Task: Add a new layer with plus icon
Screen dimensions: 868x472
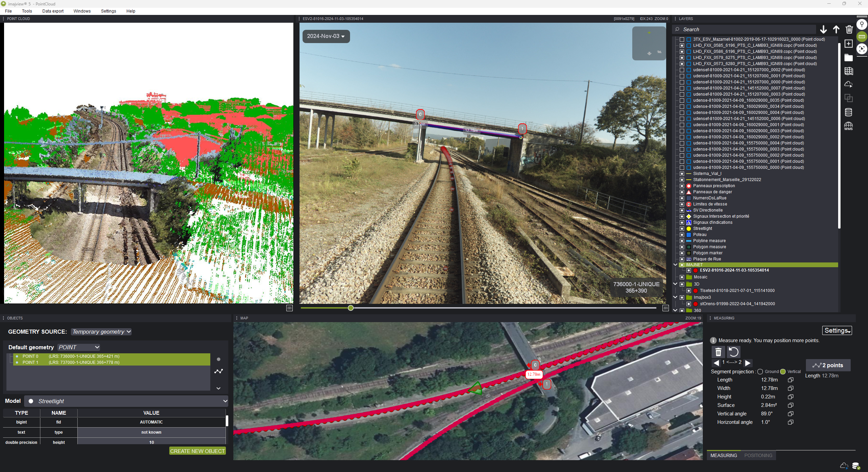Action: click(x=848, y=44)
